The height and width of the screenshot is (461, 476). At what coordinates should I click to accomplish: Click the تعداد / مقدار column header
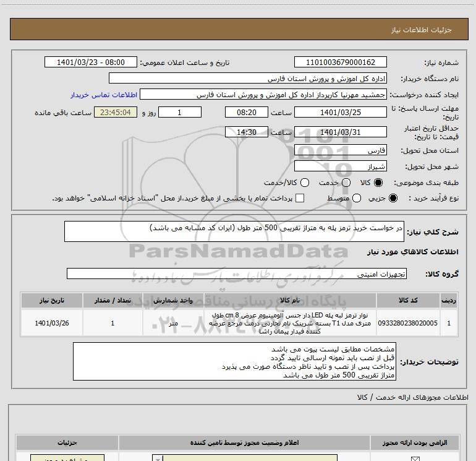[113, 301]
